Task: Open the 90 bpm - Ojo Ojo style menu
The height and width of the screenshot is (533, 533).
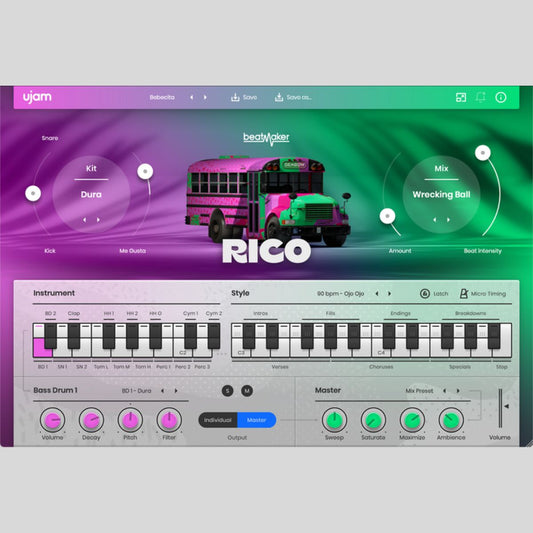Action: [340, 293]
